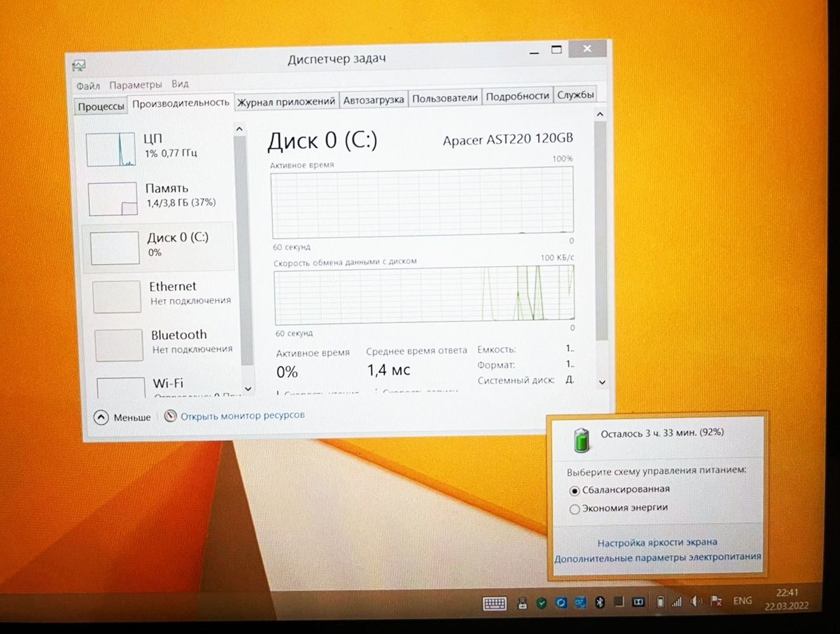840x634 pixels.
Task: Open the Автозагрузка tab
Action: (374, 100)
